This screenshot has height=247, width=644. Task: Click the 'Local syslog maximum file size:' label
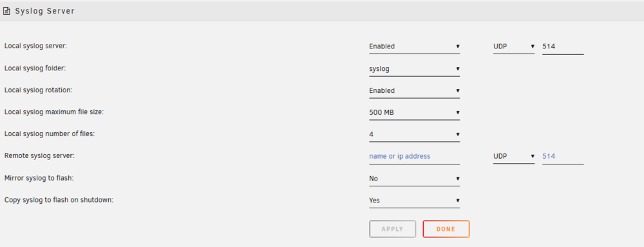click(54, 112)
